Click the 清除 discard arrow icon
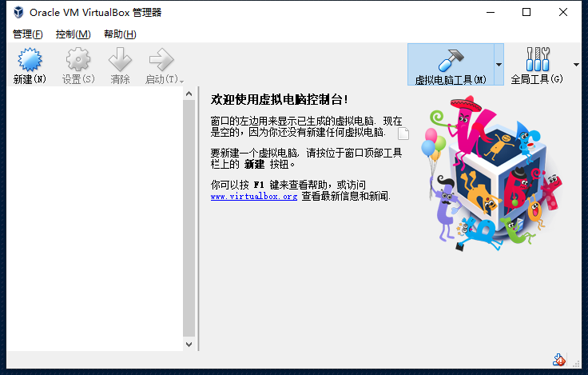This screenshot has width=588, height=375. pyautogui.click(x=120, y=59)
